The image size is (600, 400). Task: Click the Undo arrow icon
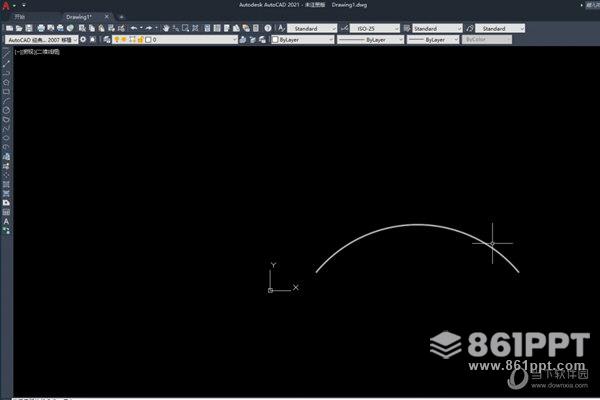(x=134, y=28)
